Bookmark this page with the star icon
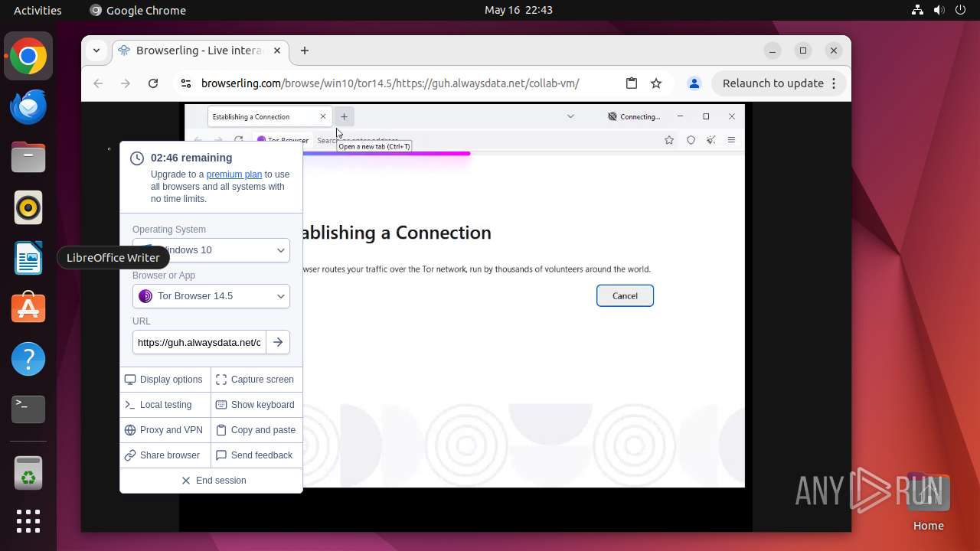The height and width of the screenshot is (551, 980). click(x=656, y=83)
